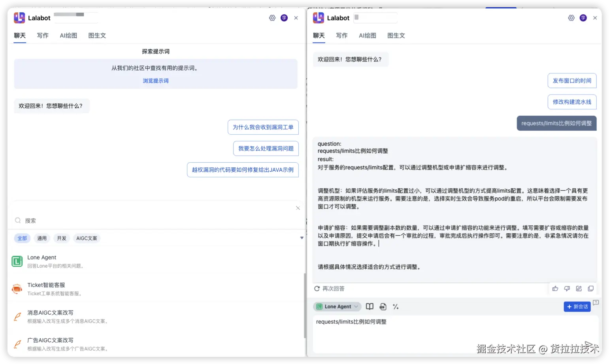The width and height of the screenshot is (609, 364).
Task: Open the prompt book icon
Action: point(370,306)
